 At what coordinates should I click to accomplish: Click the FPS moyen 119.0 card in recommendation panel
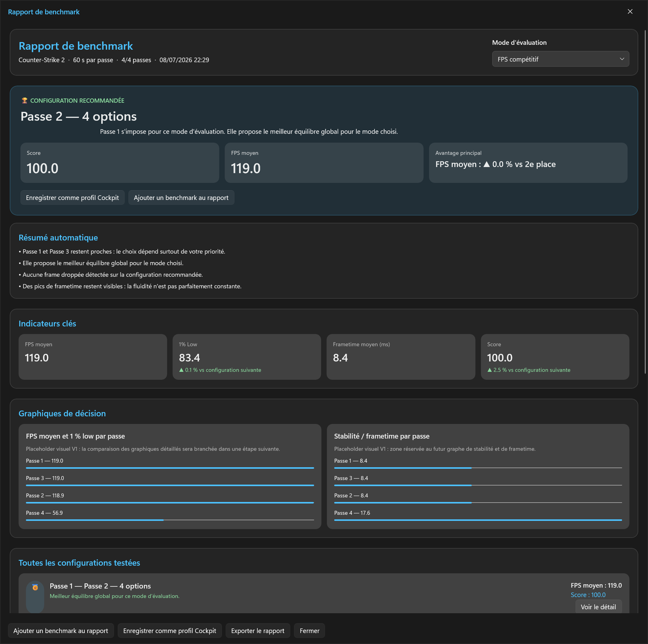pyautogui.click(x=324, y=162)
